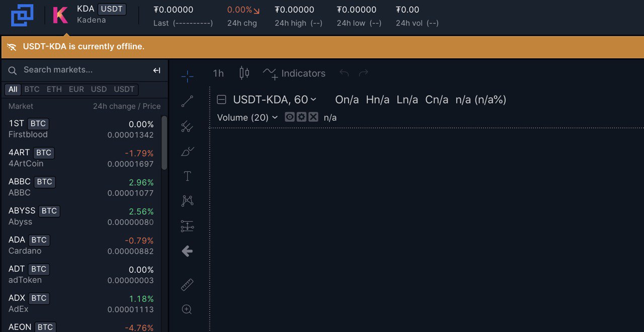
Task: Open the ABBC market row
Action: [81, 187]
